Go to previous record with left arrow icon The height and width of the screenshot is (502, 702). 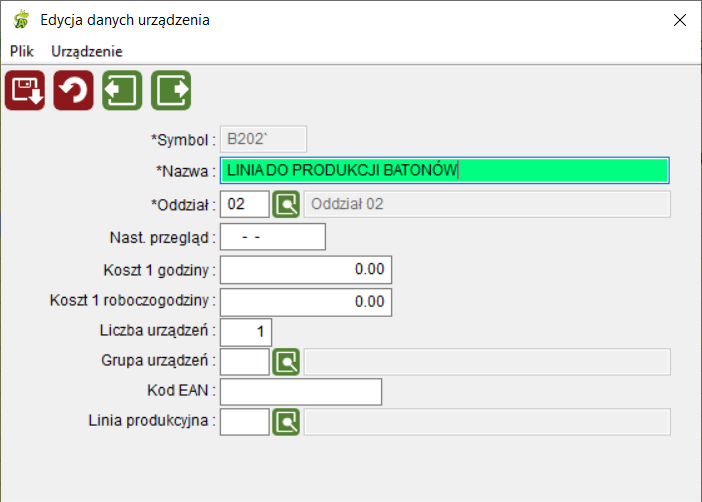[x=122, y=90]
